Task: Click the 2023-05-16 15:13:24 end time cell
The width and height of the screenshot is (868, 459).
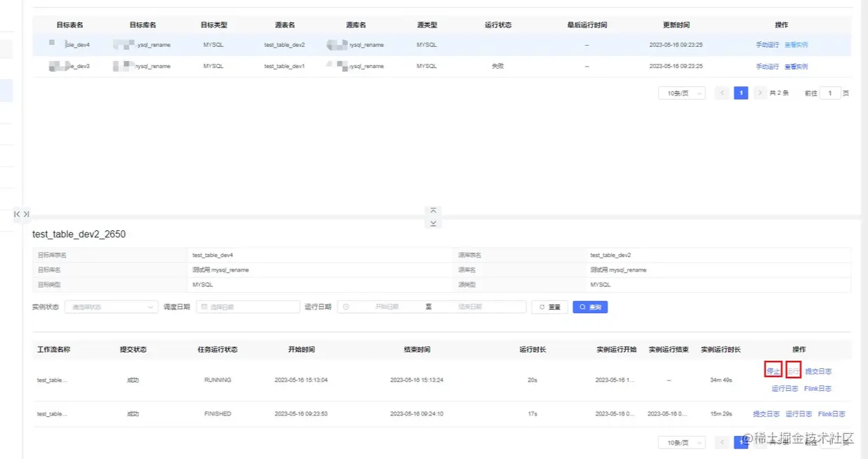Action: click(417, 380)
